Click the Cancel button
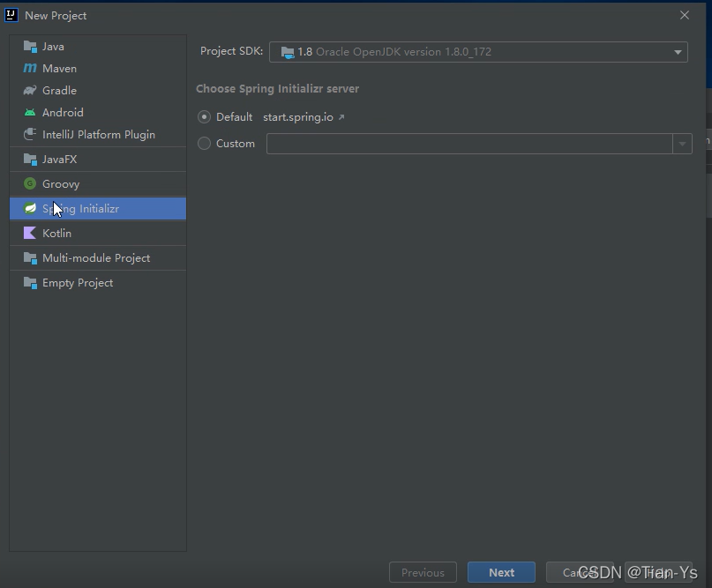 580,572
